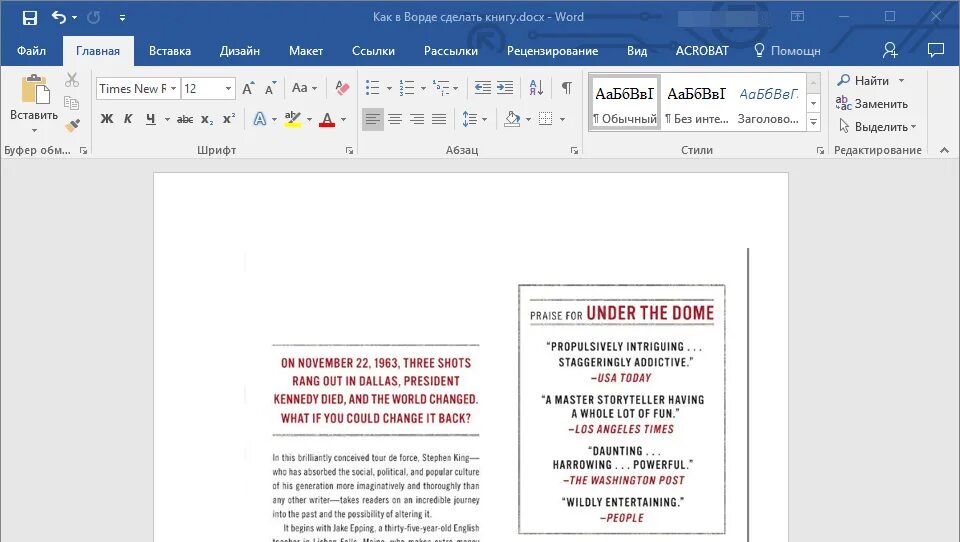960x542 pixels.
Task: Open the Шрифт dialog launcher
Action: pyautogui.click(x=349, y=150)
